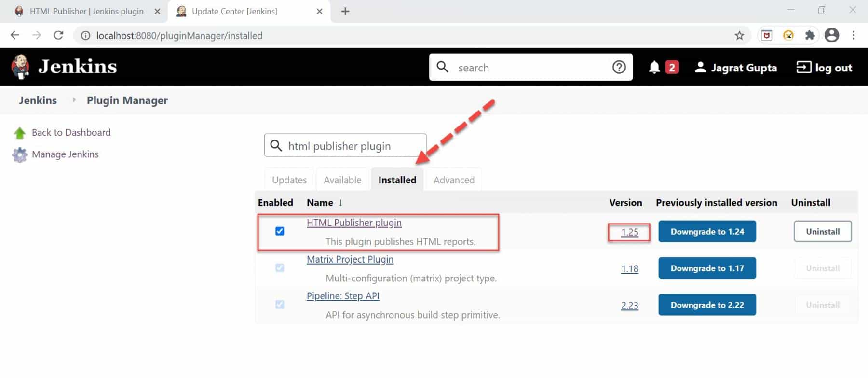Click the Manage Jenkins gear icon

(x=20, y=154)
